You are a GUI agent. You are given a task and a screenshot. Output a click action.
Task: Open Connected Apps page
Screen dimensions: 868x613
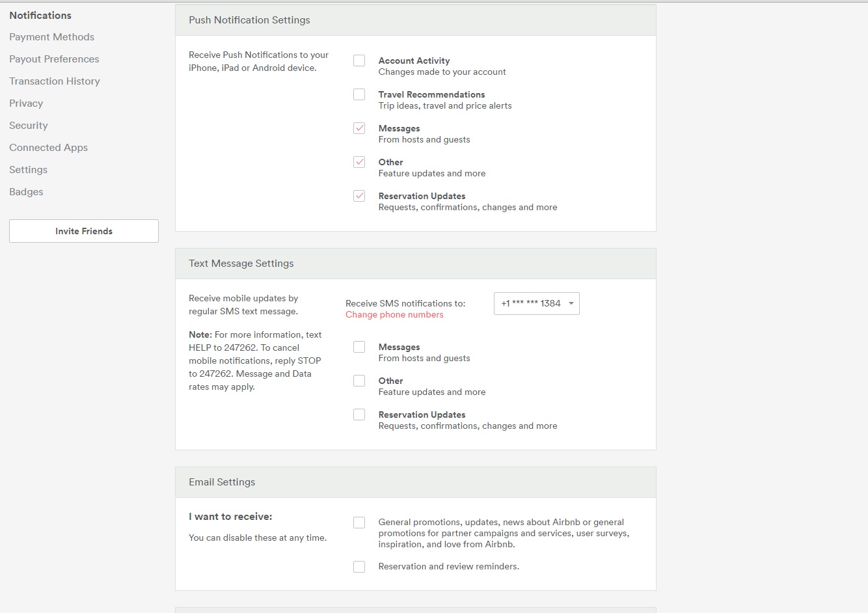tap(48, 148)
